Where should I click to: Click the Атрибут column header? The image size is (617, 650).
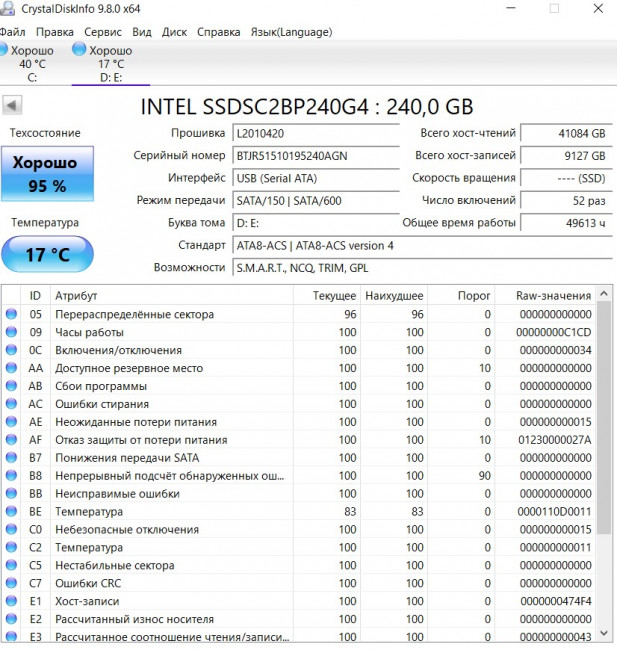172,296
